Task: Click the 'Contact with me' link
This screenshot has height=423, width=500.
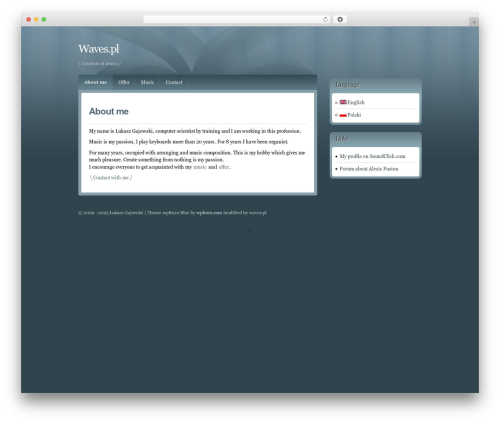Action: pos(111,178)
